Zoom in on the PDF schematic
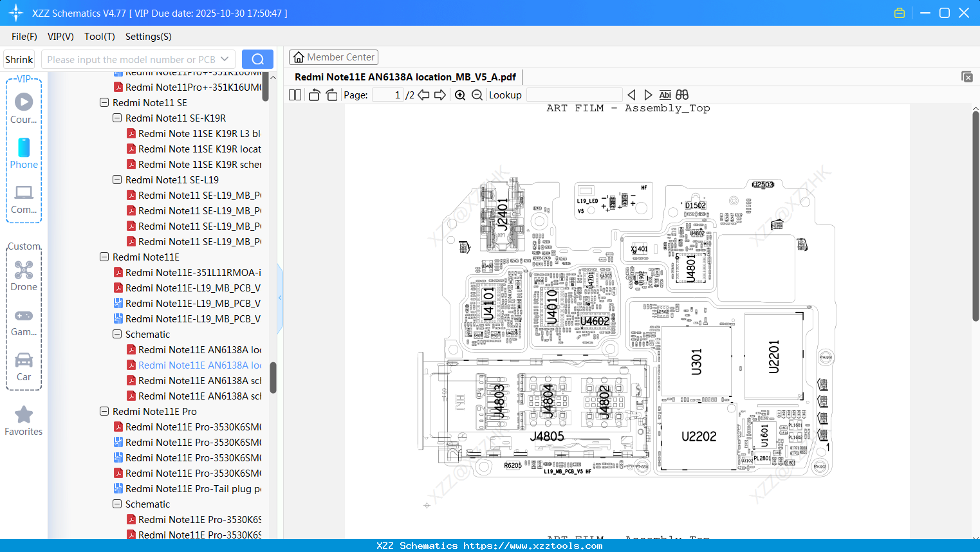The image size is (980, 552). (460, 95)
